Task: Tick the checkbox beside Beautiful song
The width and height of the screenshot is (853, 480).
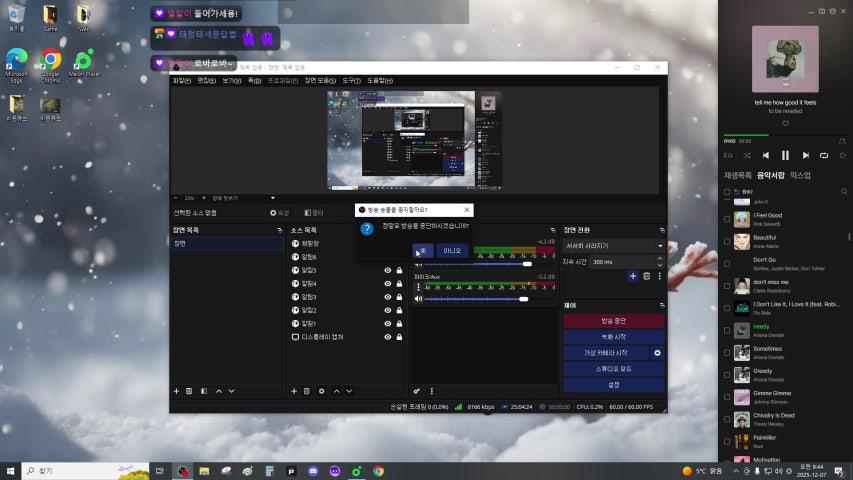Action: (x=727, y=242)
